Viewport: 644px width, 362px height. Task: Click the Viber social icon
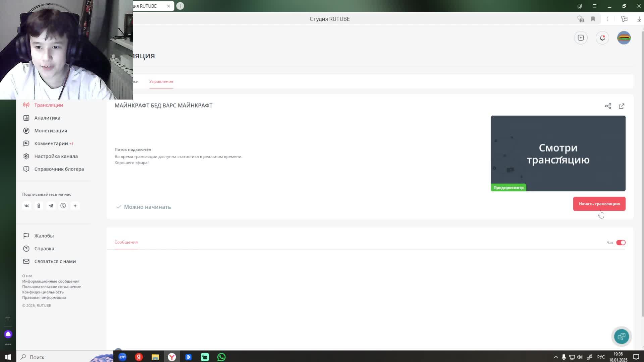click(63, 206)
